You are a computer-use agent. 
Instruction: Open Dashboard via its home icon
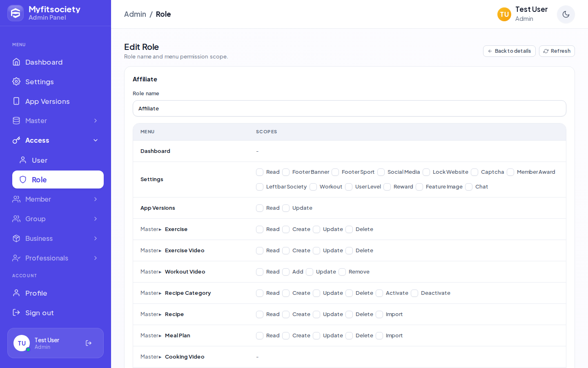coord(16,62)
